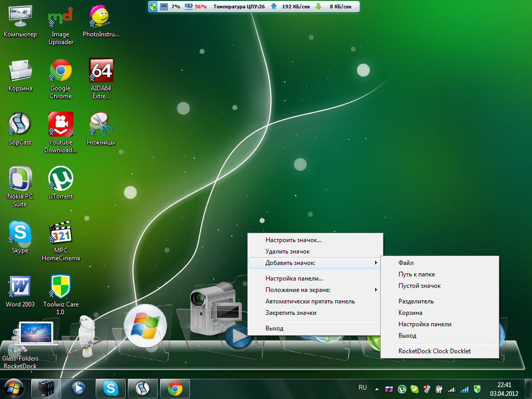Show hidden tray icons arrow
This screenshot has height=399, width=532.
click(x=377, y=389)
